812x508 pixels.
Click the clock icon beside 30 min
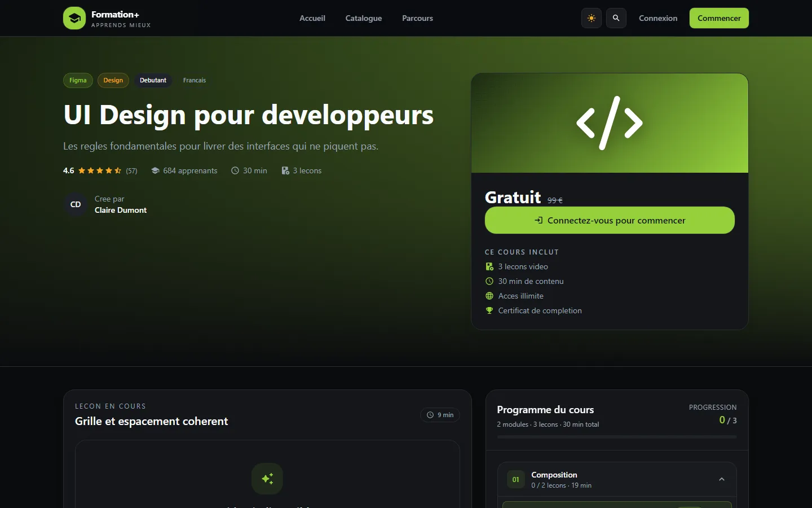click(x=235, y=170)
